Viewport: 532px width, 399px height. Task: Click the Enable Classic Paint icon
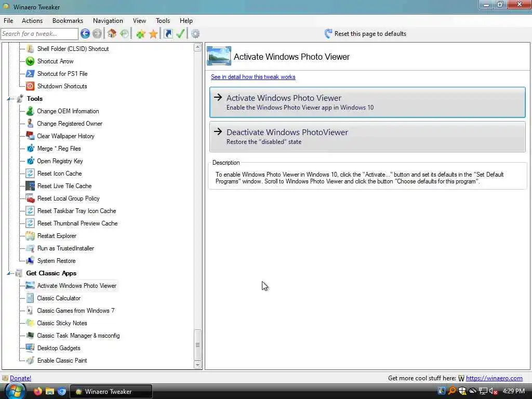tap(30, 361)
